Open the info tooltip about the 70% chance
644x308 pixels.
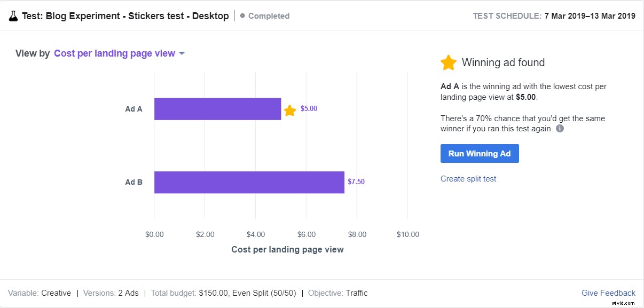click(560, 128)
